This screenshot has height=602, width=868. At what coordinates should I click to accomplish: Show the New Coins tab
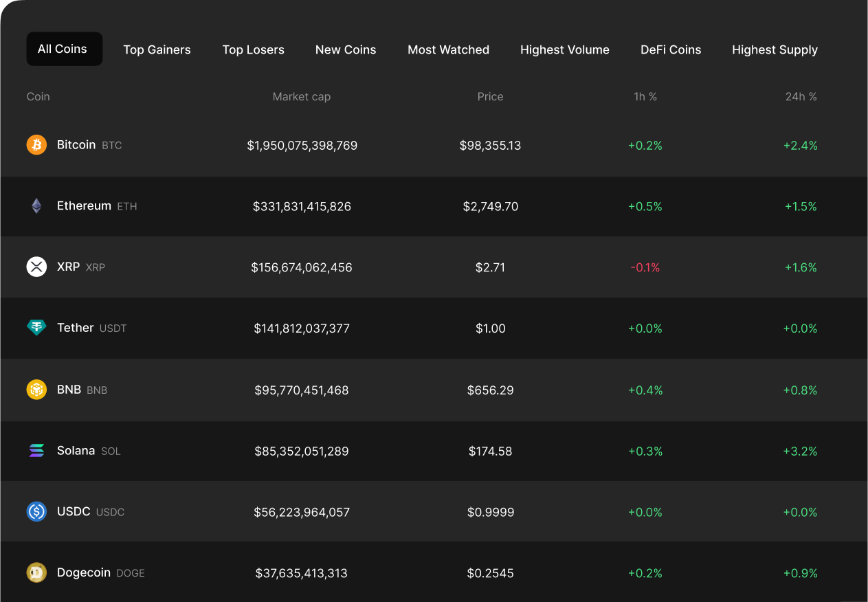[x=346, y=49]
